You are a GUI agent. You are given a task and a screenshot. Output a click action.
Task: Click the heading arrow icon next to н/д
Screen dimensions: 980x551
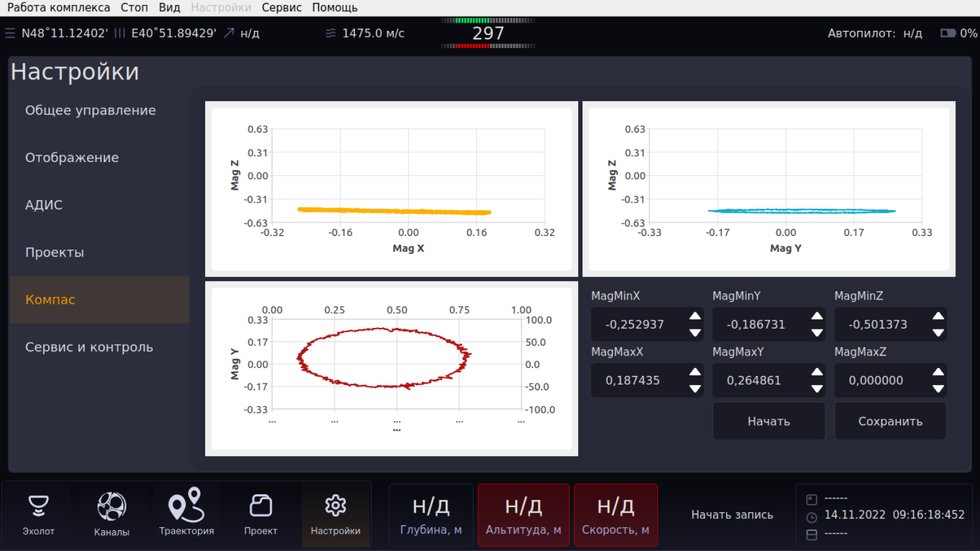[229, 33]
